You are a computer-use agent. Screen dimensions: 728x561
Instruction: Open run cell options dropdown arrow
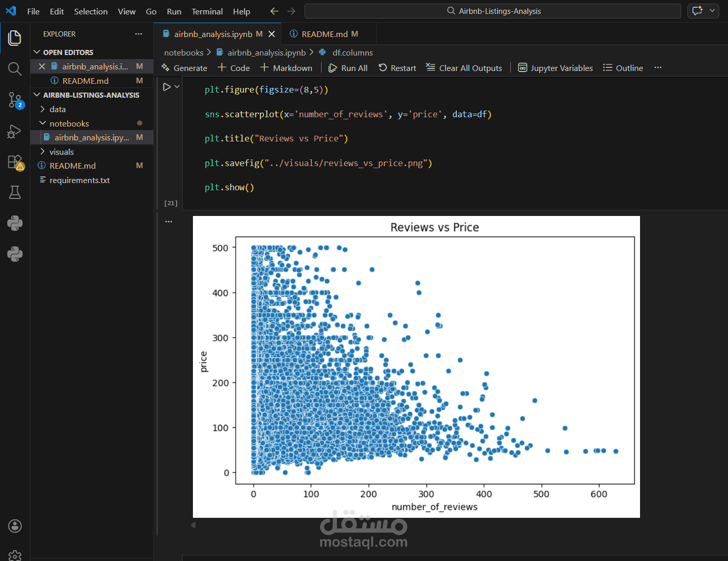point(177,87)
